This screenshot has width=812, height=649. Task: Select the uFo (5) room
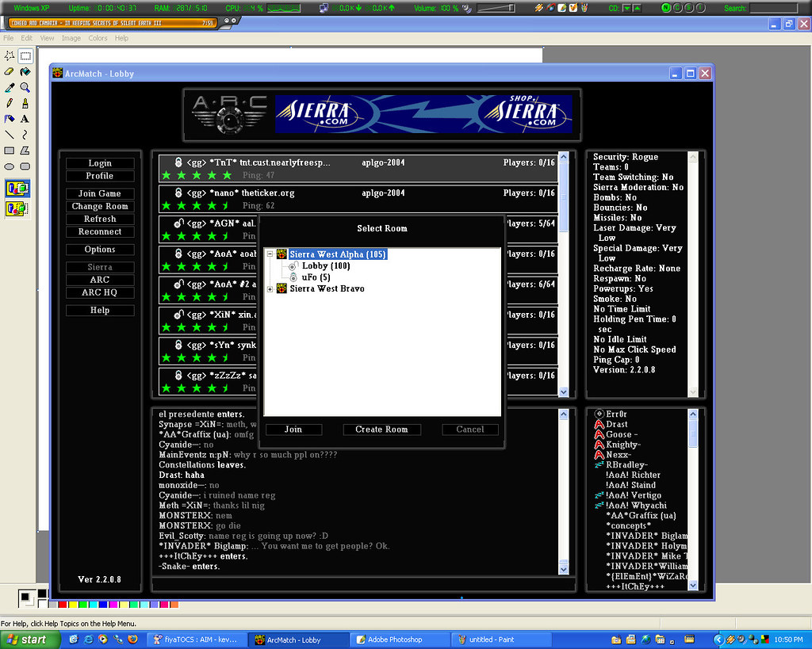tap(316, 277)
